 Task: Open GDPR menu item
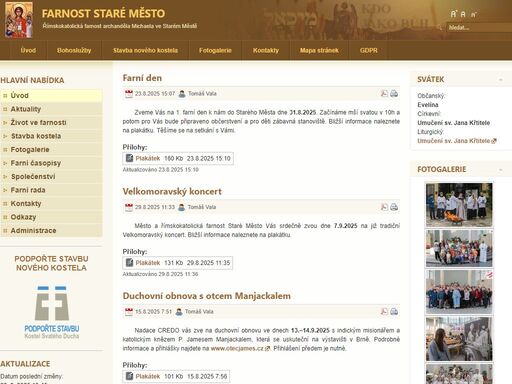click(369, 50)
